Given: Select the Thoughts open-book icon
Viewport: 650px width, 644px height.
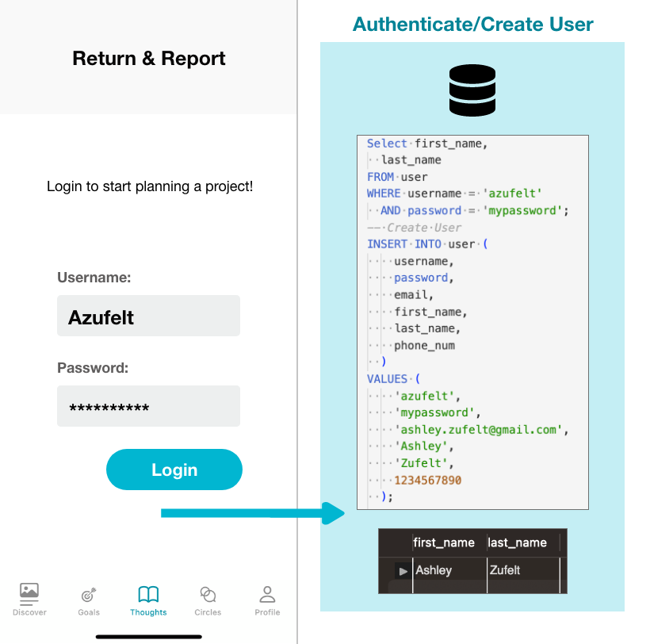Looking at the screenshot, I should pyautogui.click(x=148, y=594).
